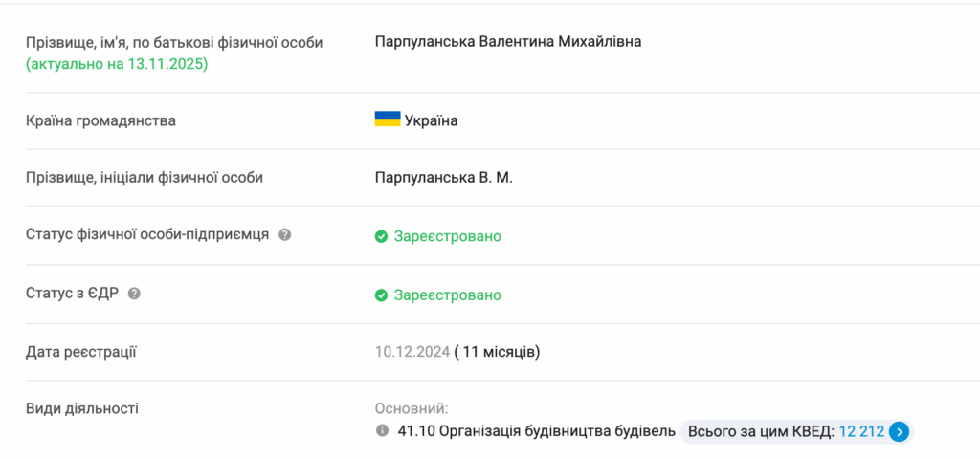Click the name Парпуланська Валентина Михайлівна
Image resolution: width=980 pixels, height=459 pixels.
click(508, 42)
